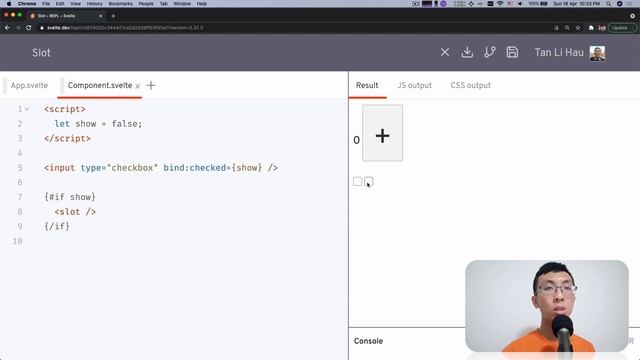Open Chrome Tab menu

(163, 4)
